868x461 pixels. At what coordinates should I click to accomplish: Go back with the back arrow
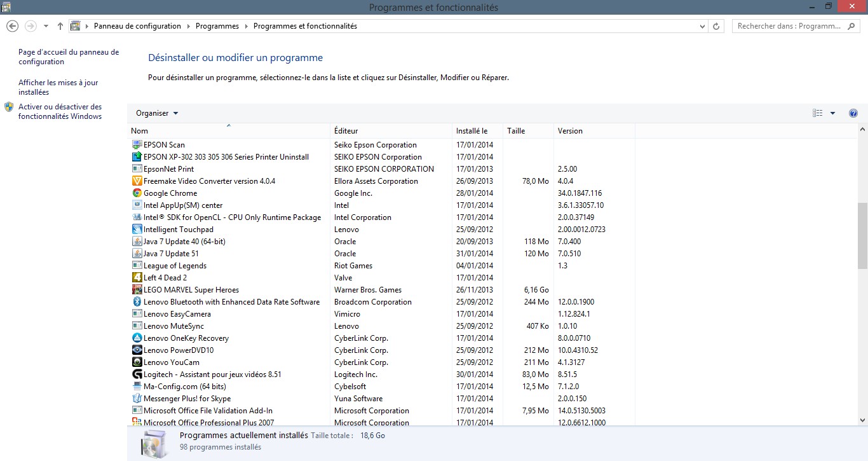(12, 26)
